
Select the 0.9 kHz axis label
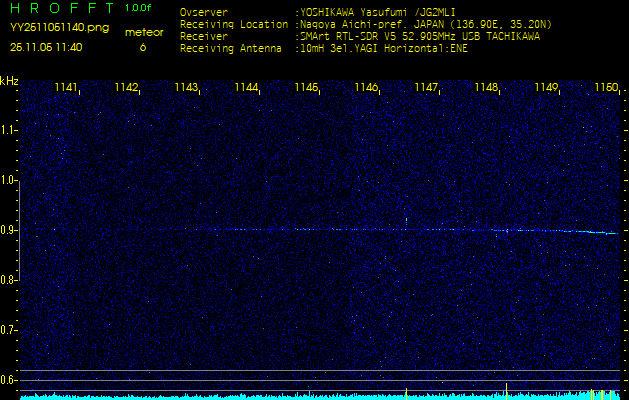click(x=9, y=230)
